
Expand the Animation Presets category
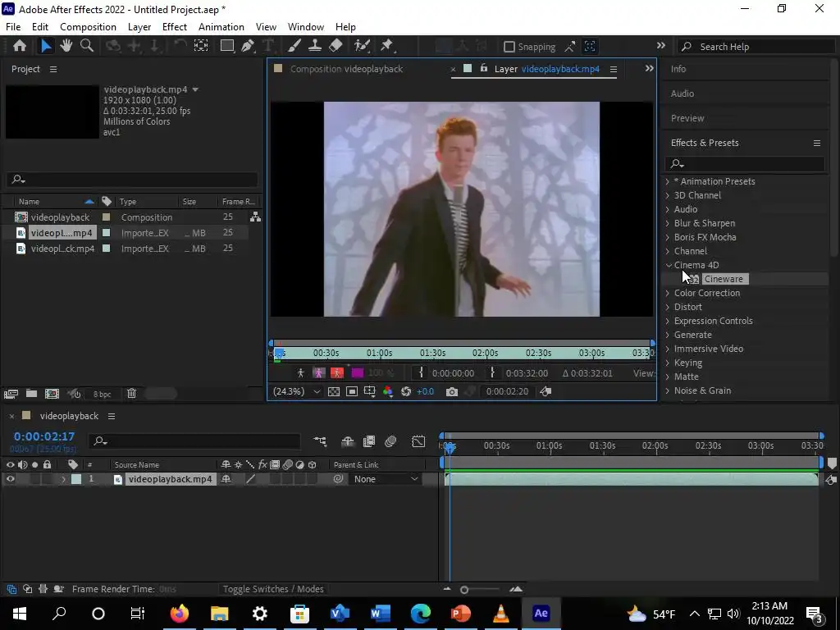point(668,181)
